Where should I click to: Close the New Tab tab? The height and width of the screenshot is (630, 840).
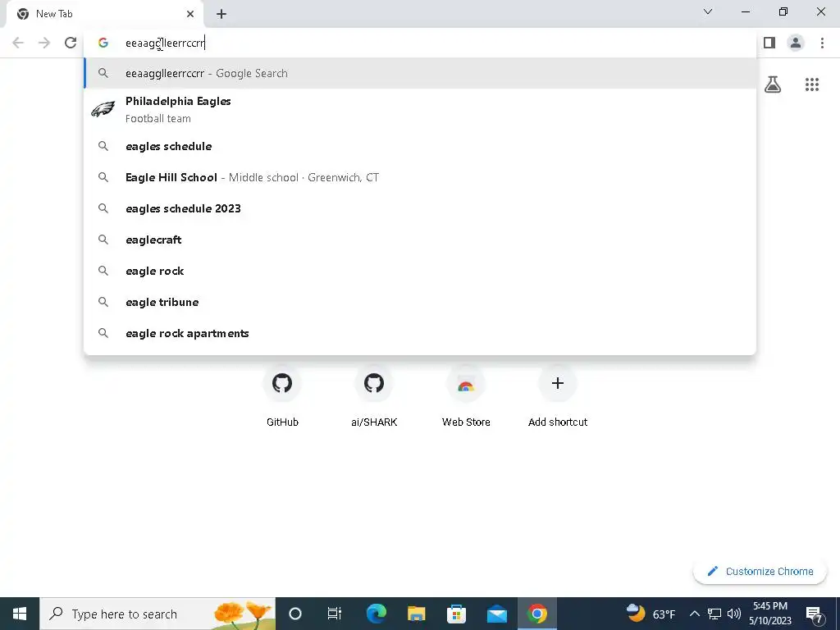tap(190, 14)
